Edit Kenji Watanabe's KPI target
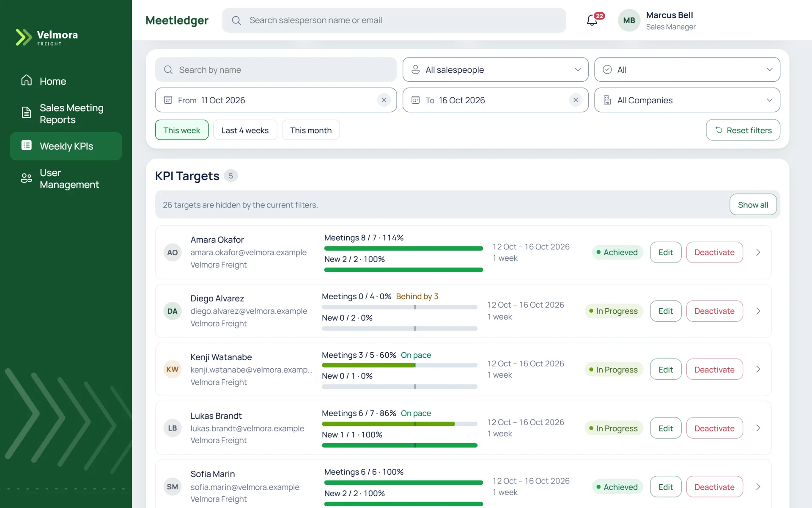Image resolution: width=812 pixels, height=508 pixels. [x=666, y=369]
